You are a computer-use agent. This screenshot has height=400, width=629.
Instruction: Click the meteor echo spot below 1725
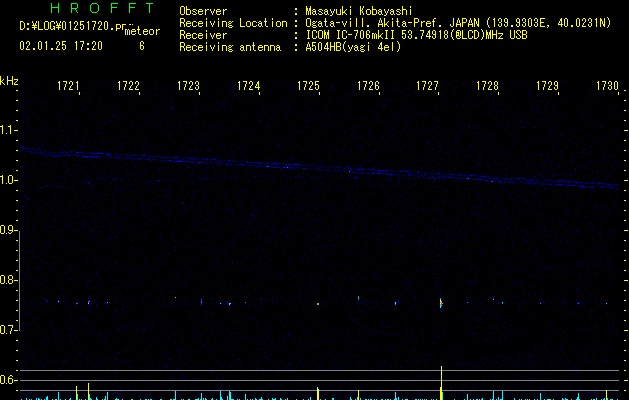click(318, 304)
